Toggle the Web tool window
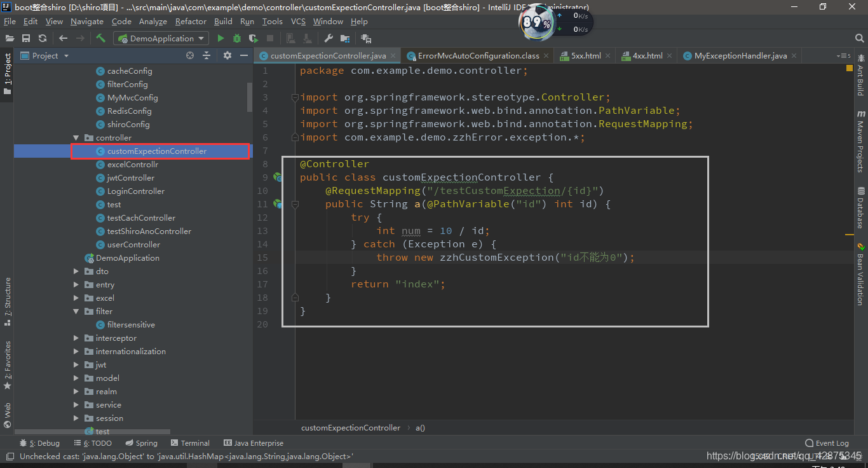This screenshot has height=468, width=868. (8, 415)
